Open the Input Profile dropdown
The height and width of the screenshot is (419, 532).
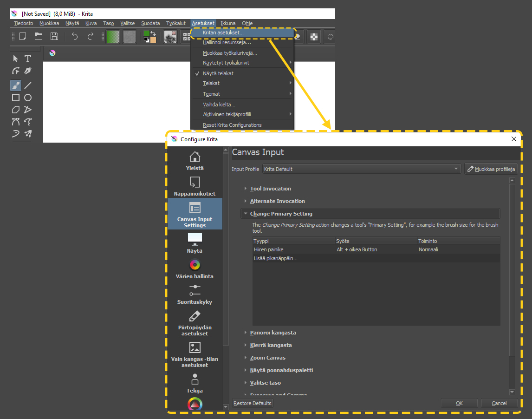coord(361,169)
